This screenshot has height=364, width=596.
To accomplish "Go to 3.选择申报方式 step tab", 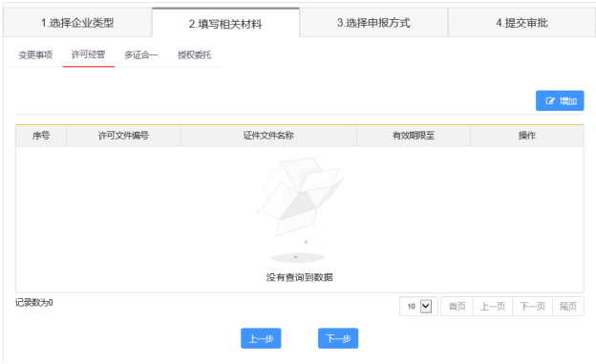I will click(x=373, y=23).
